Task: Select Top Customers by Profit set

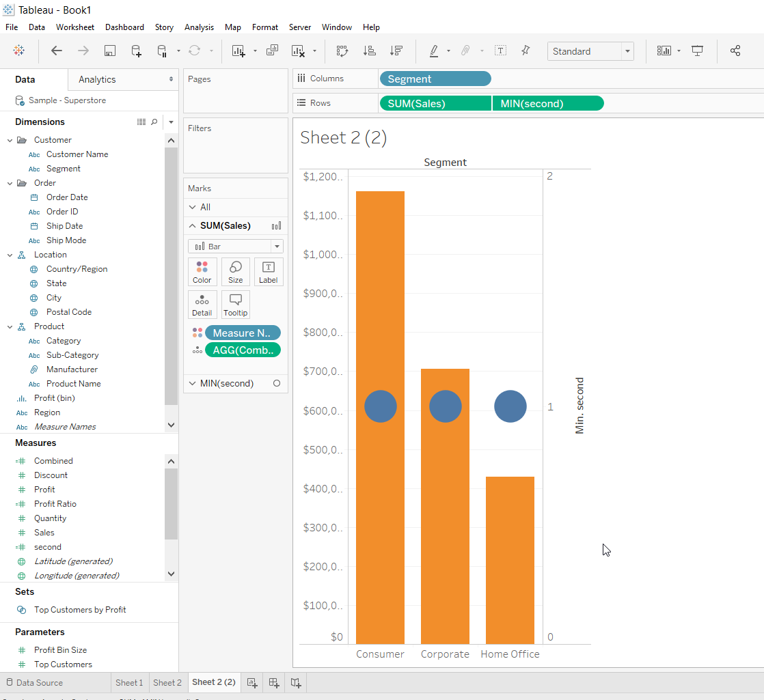Action: [x=80, y=610]
